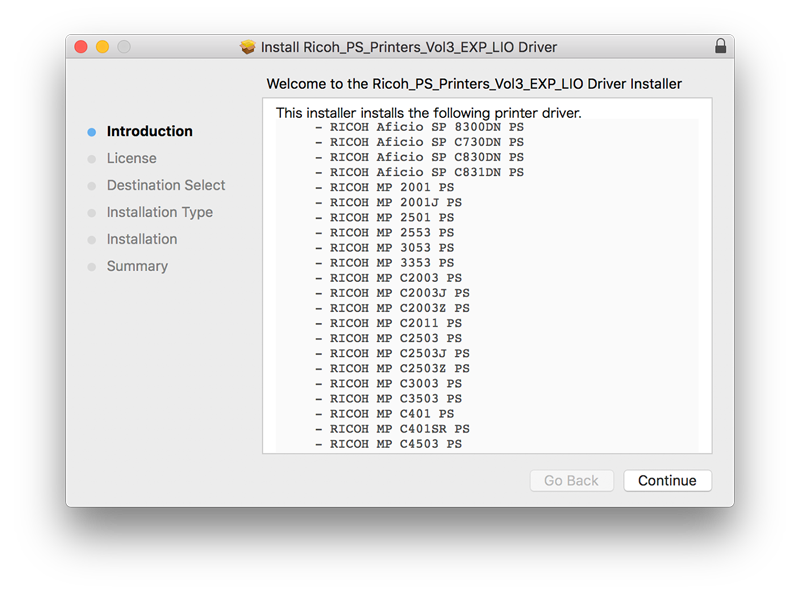Click the 'RICOH MP C401 PS' line
The height and width of the screenshot is (593, 800).
pyautogui.click(x=385, y=414)
